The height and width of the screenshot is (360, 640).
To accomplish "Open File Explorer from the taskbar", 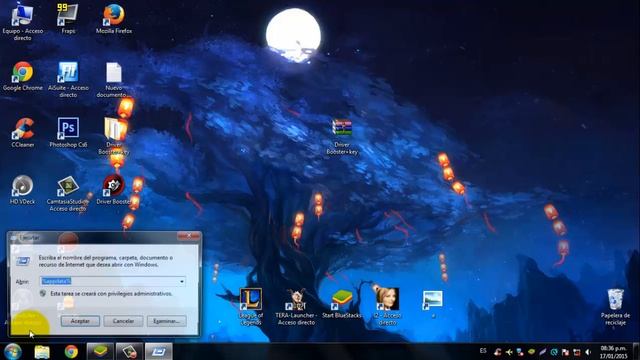I will 42,351.
